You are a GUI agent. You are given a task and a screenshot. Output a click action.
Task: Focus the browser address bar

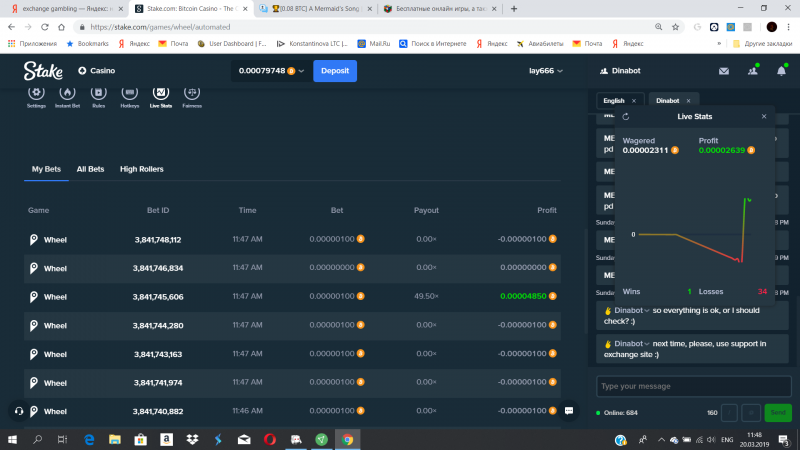tap(367, 27)
